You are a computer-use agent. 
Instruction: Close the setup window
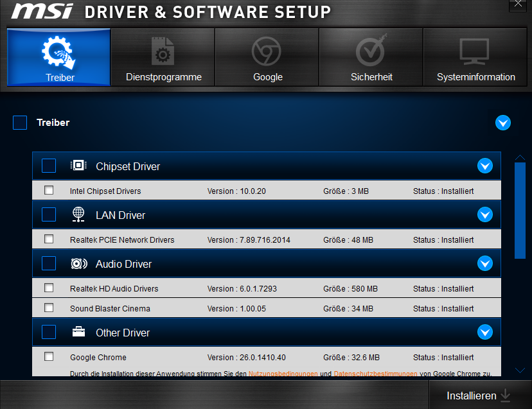[x=518, y=4]
